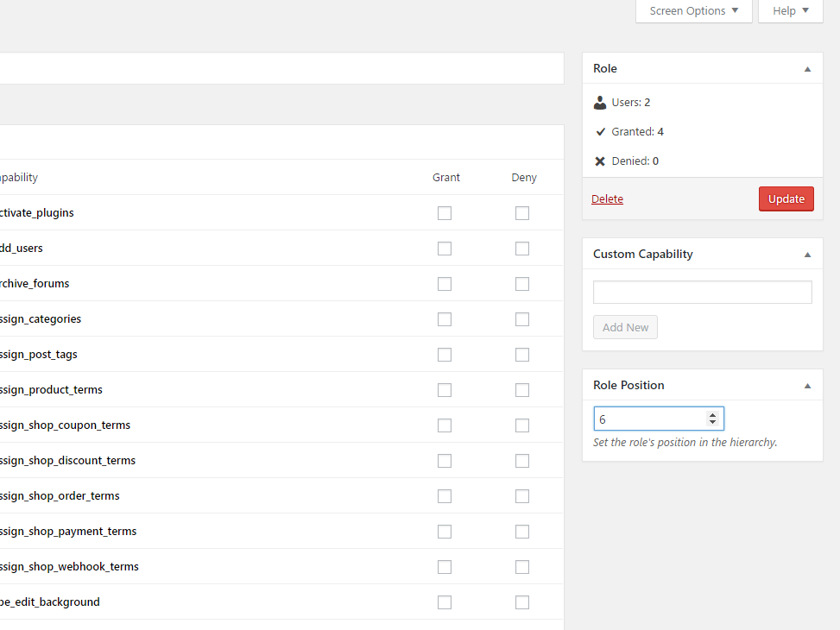Viewport: 840px width, 630px height.
Task: Grant the assign_categories capability
Action: click(445, 319)
